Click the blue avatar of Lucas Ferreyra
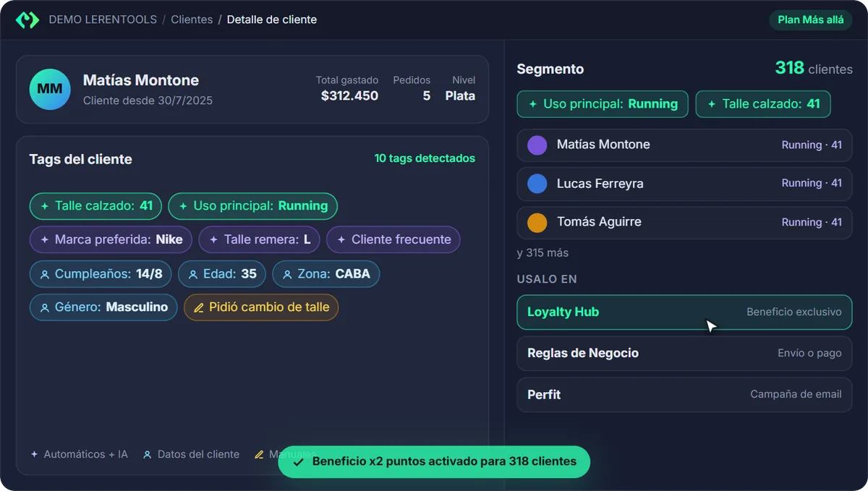The height and width of the screenshot is (491, 868). point(537,184)
